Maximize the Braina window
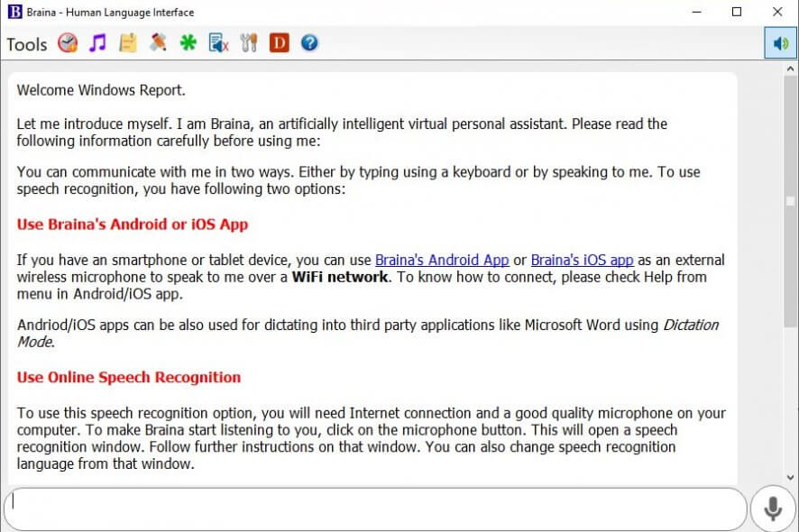799x532 pixels. tap(737, 13)
